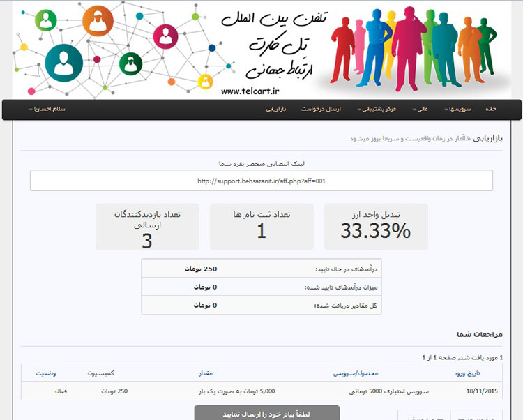Click the telcart.ir header banner image
Viewport: 523px width, 420px height.
coord(261,50)
